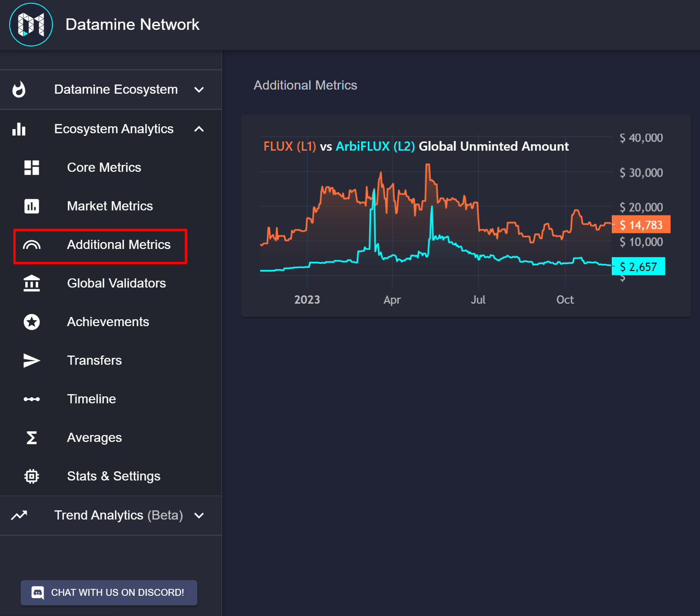This screenshot has width=700, height=616.
Task: Open the Achievements section
Action: (111, 322)
